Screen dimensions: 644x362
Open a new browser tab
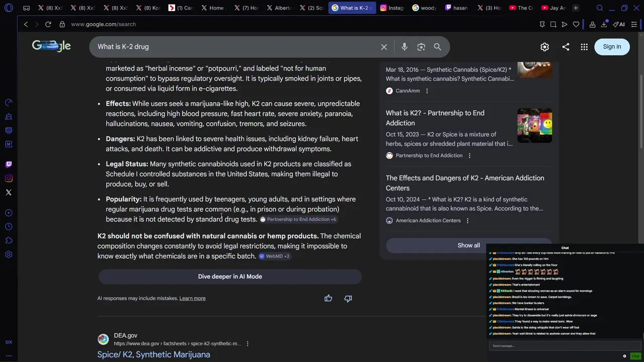(x=576, y=8)
